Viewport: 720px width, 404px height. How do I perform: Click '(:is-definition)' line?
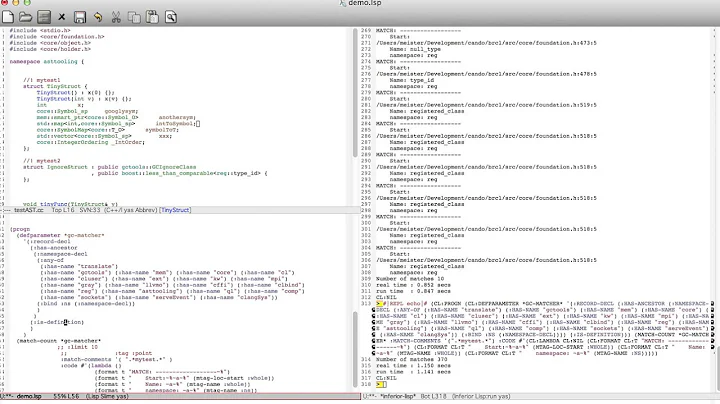tap(57, 322)
